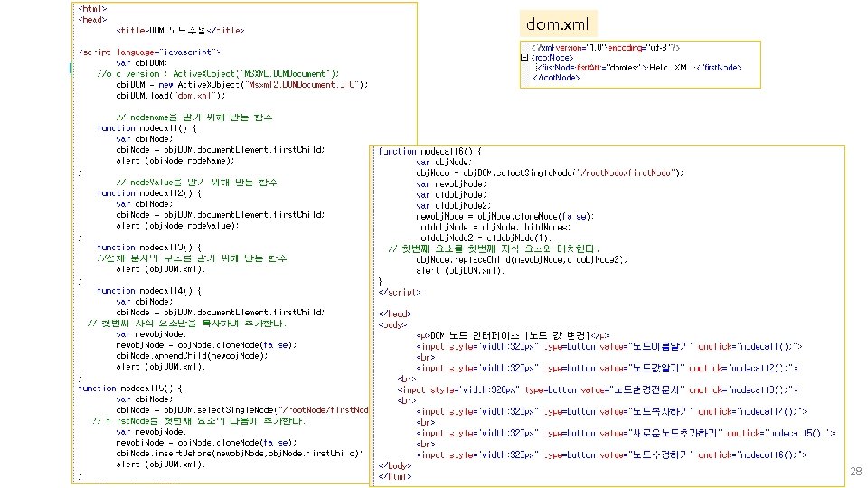The image size is (868, 488).
Task: Click the paragraph line 'DOM 노드 인터페이스'
Action: click(513, 335)
